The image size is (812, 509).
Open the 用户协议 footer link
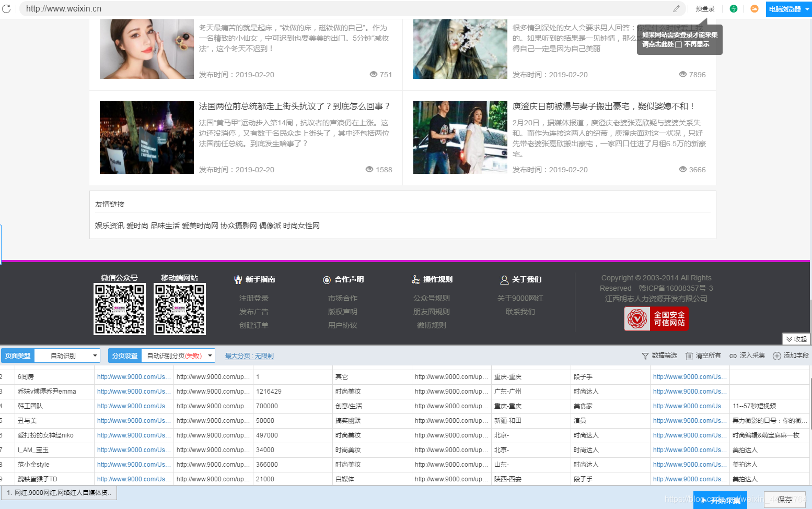(x=343, y=325)
